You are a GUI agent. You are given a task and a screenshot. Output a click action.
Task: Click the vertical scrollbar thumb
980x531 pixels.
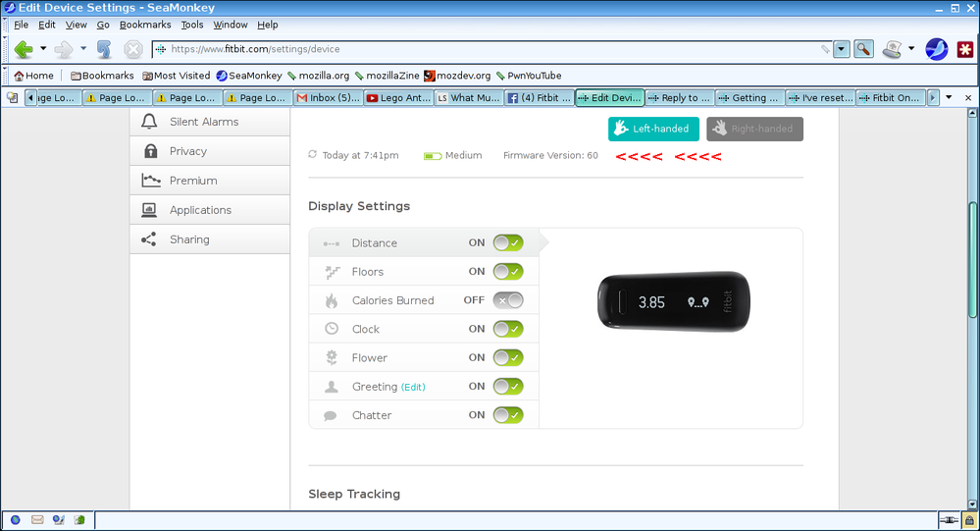point(972,259)
